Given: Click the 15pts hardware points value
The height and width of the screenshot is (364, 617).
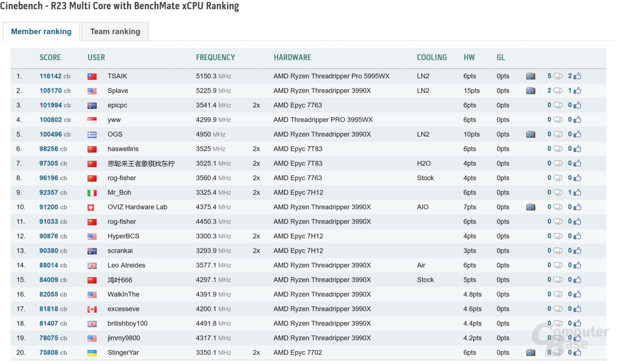Looking at the screenshot, I should [471, 91].
